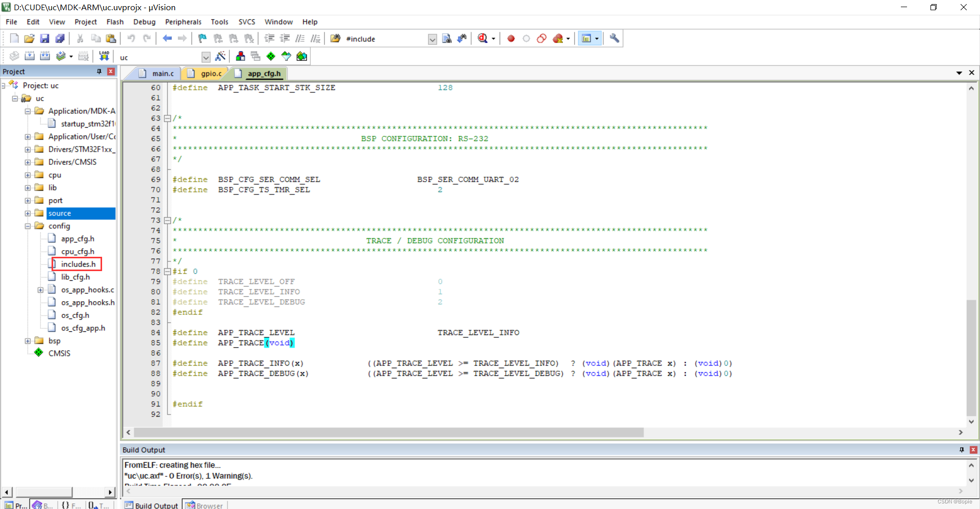The width and height of the screenshot is (980, 509).
Task: Close the Project panel
Action: (111, 71)
